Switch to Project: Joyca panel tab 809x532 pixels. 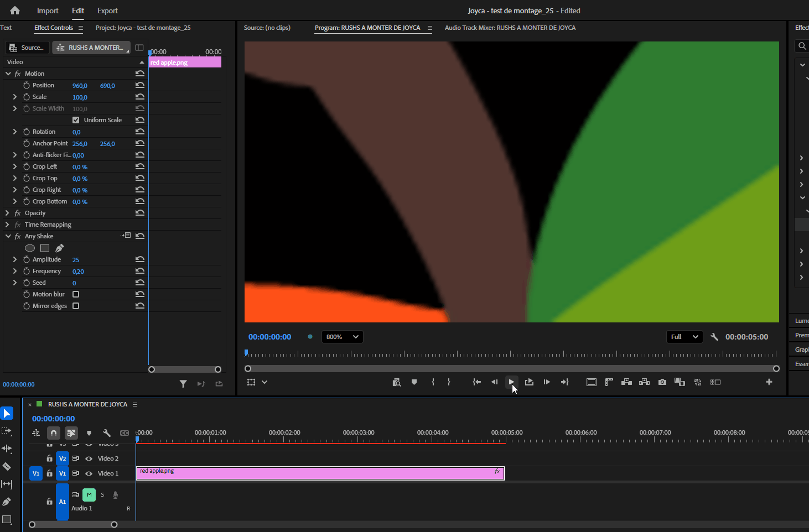pyautogui.click(x=143, y=28)
